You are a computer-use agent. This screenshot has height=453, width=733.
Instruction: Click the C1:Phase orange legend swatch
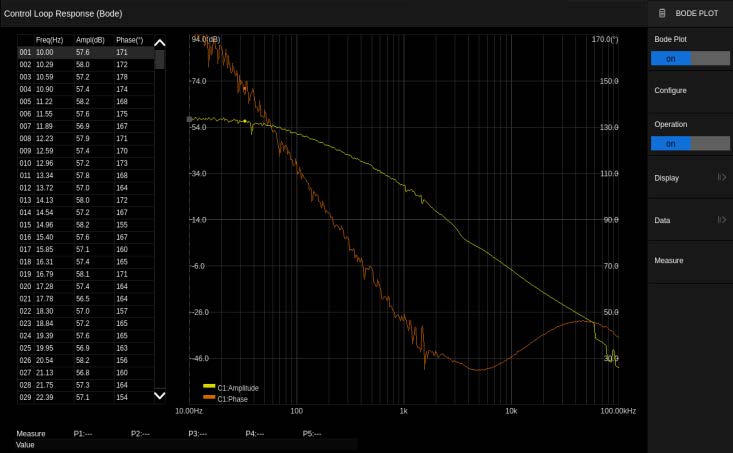[209, 398]
